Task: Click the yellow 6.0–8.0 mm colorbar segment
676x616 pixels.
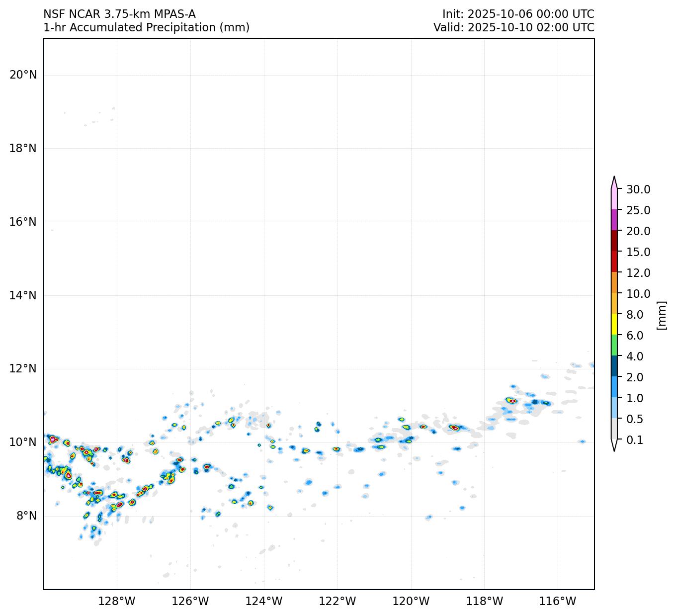Action: pyautogui.click(x=614, y=324)
